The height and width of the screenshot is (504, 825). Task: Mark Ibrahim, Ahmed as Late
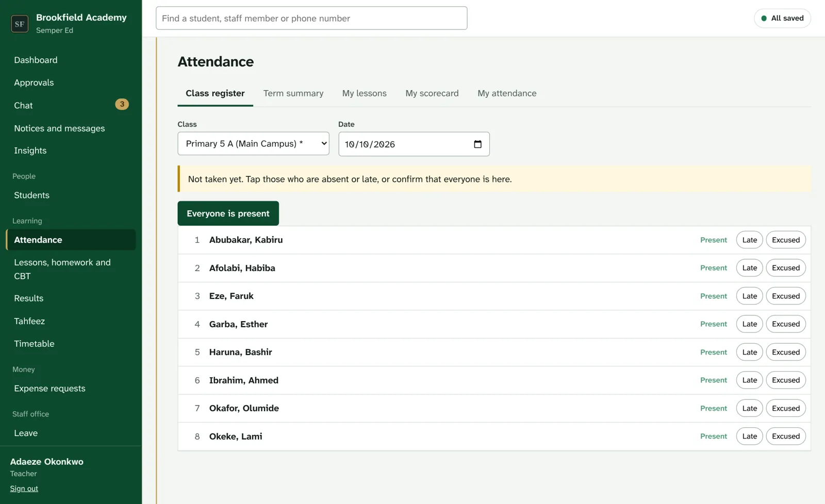(x=749, y=380)
